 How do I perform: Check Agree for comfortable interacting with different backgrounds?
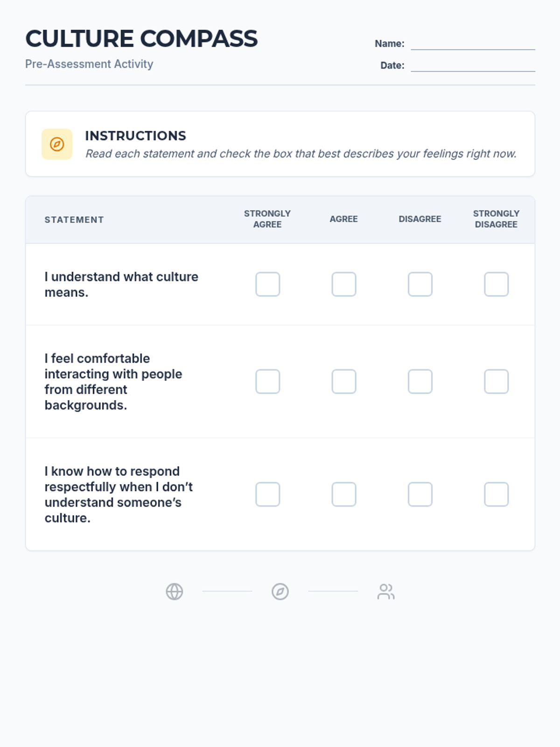click(x=344, y=381)
